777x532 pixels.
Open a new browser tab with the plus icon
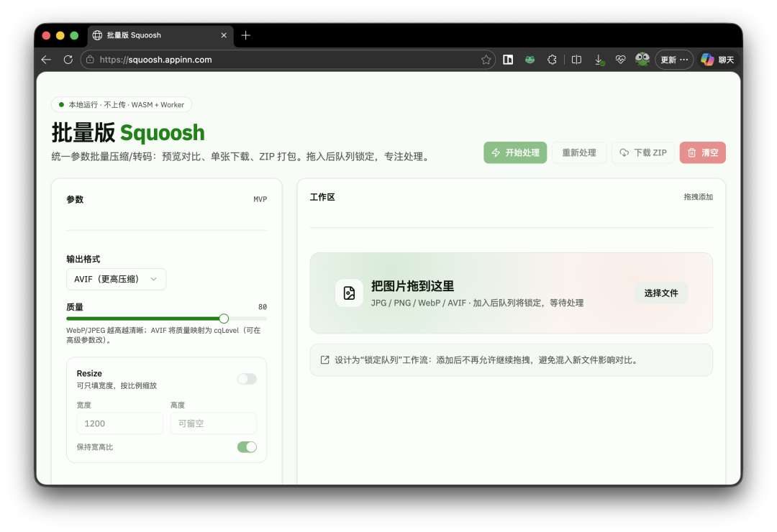(x=246, y=35)
